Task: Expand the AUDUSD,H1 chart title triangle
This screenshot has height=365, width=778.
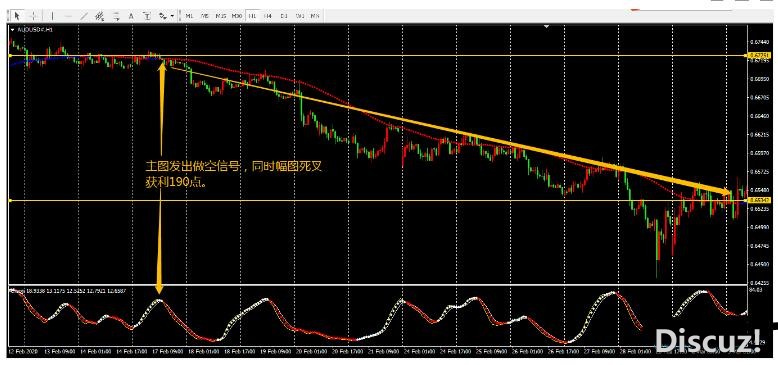Action: click(x=13, y=30)
